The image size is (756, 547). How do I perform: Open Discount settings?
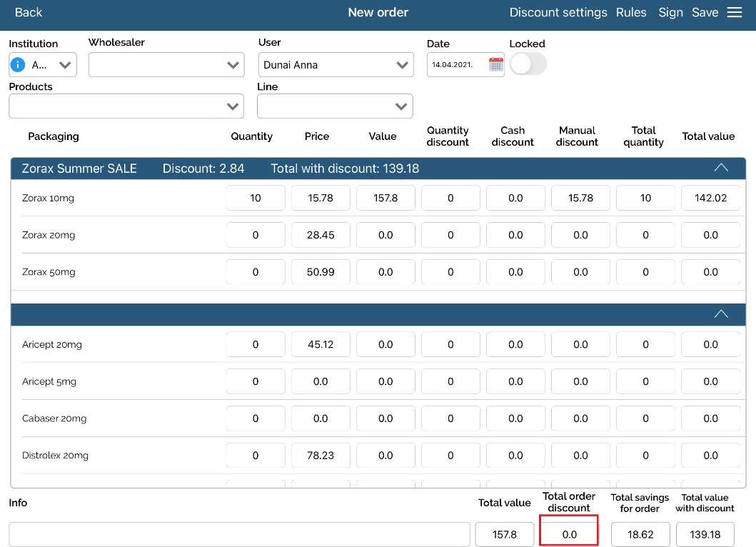tap(558, 12)
